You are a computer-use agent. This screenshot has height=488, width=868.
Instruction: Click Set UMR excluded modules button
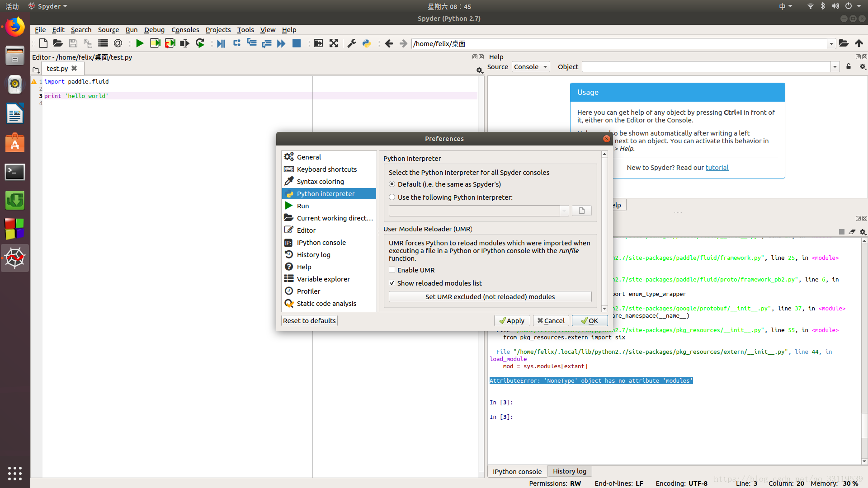tap(490, 297)
